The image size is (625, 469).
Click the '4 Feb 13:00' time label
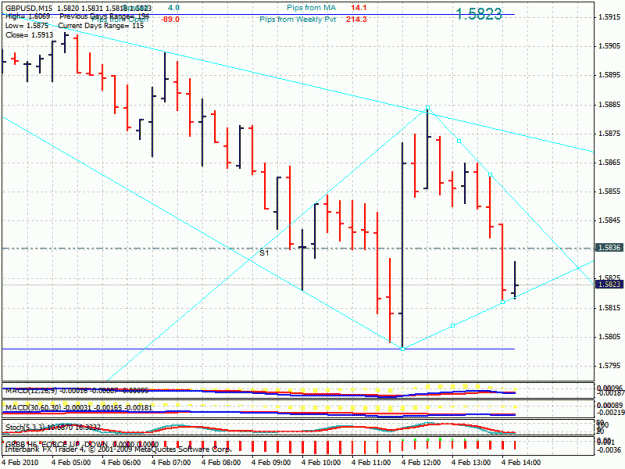coord(471,462)
